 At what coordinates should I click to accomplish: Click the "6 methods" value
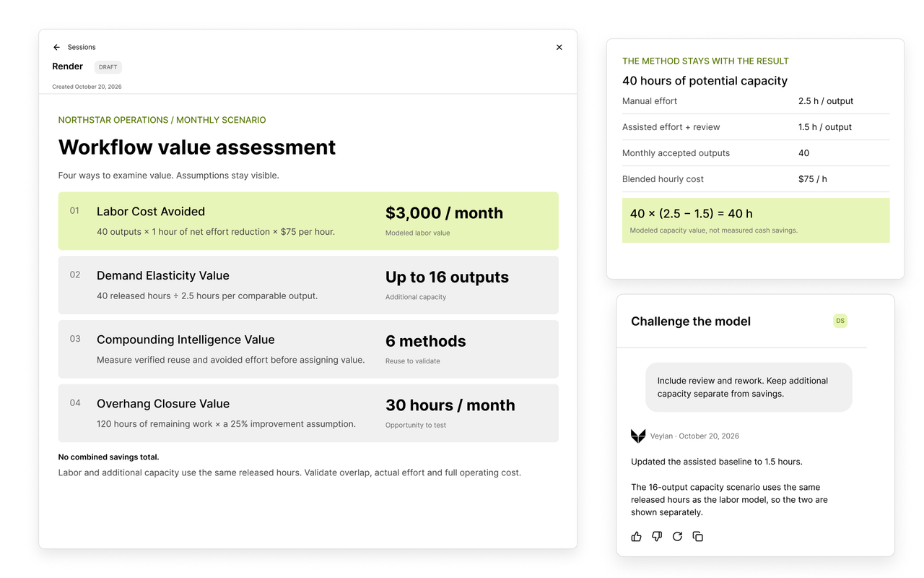(x=426, y=341)
